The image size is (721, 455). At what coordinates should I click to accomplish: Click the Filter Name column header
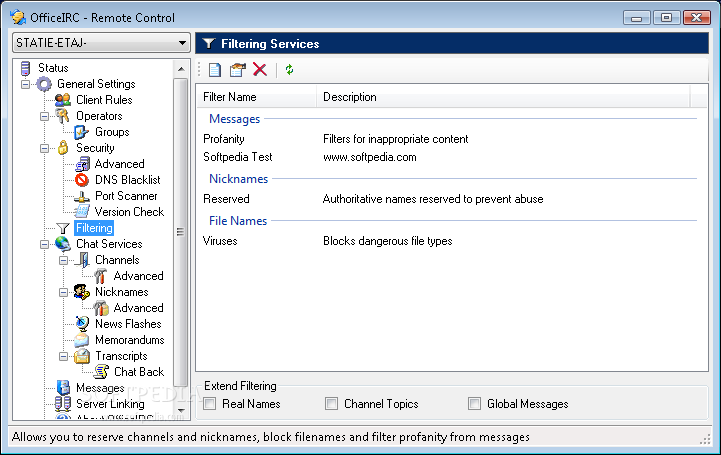tap(230, 97)
